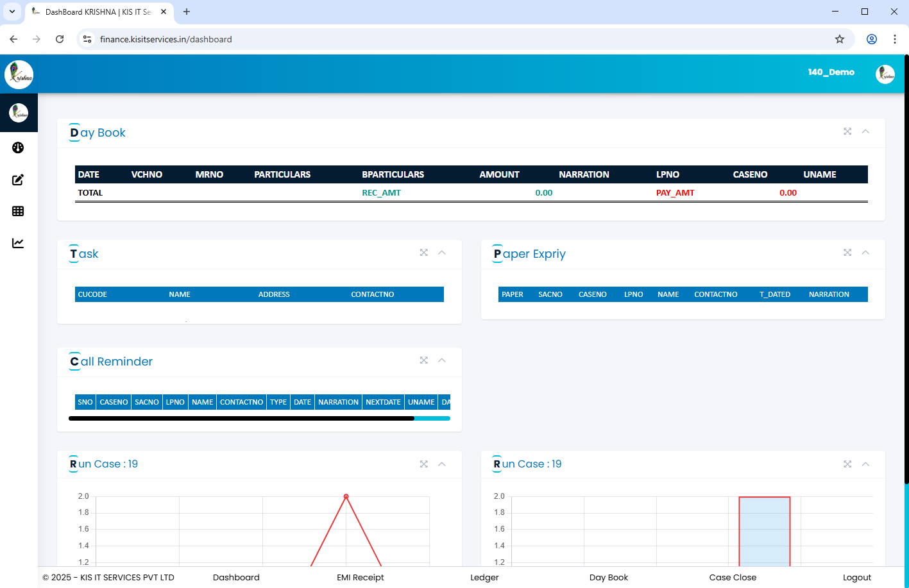Click the PAY_AMT label in total row

[675, 192]
